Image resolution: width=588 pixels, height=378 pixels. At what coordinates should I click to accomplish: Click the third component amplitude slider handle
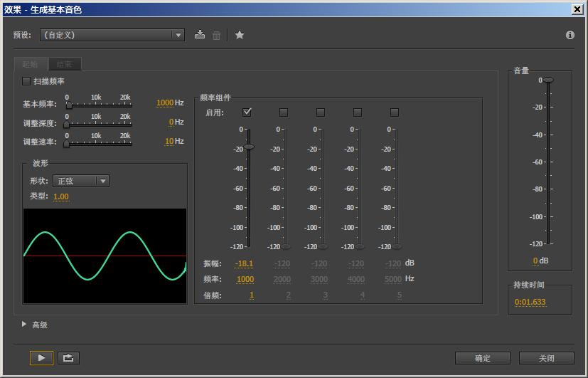(323, 246)
